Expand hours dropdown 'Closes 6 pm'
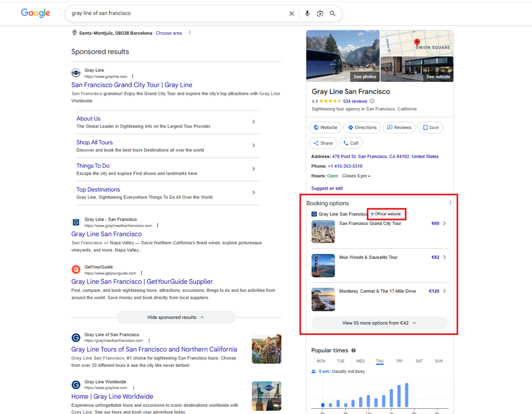This screenshot has height=414, width=532. coord(356,176)
